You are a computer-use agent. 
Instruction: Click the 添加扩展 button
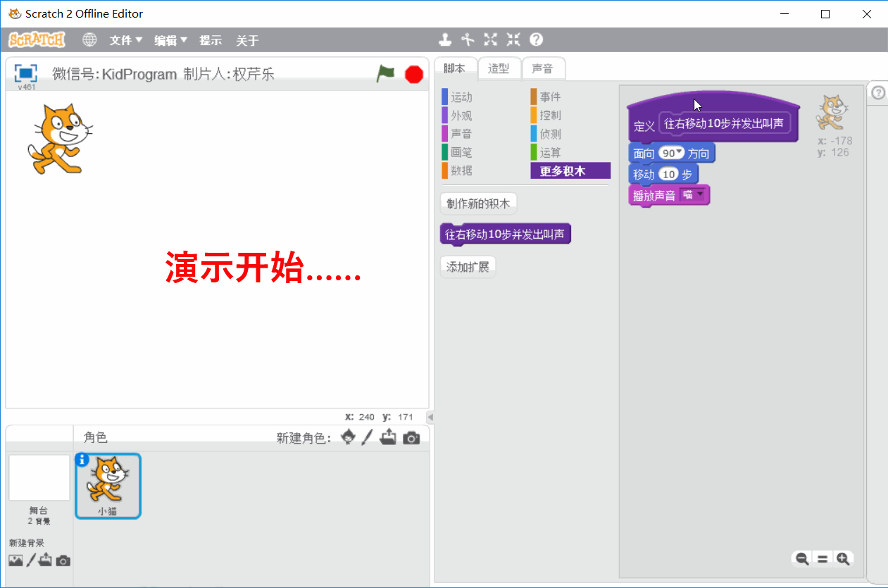pyautogui.click(x=468, y=268)
